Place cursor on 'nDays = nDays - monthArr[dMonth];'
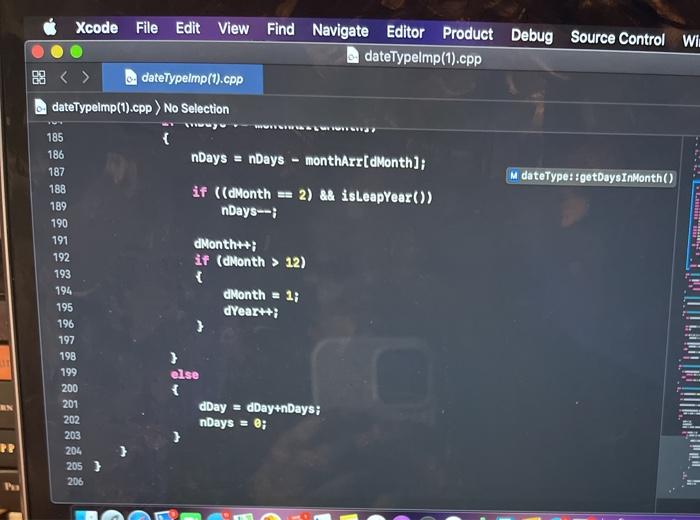 [x=308, y=160]
